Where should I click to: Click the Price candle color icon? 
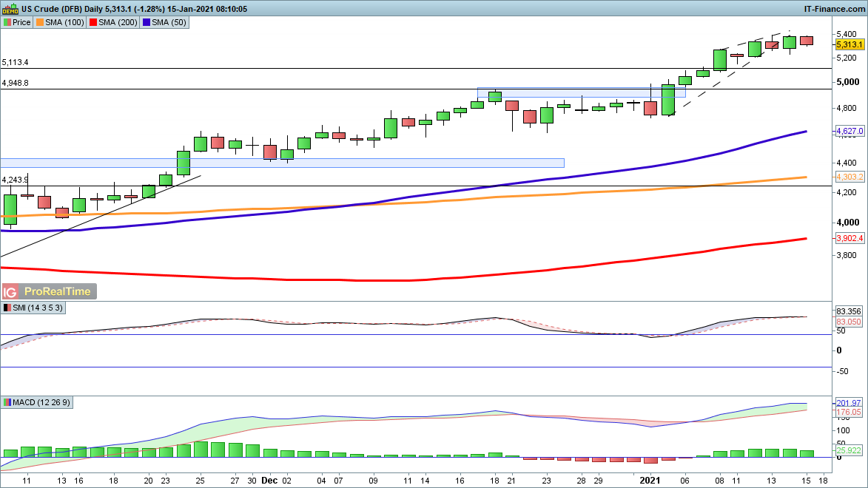tap(7, 23)
